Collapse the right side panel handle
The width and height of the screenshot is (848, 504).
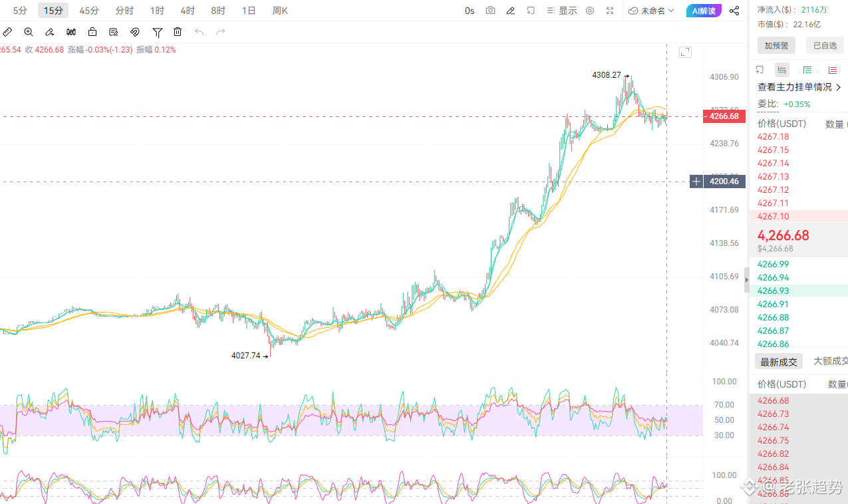(746, 280)
